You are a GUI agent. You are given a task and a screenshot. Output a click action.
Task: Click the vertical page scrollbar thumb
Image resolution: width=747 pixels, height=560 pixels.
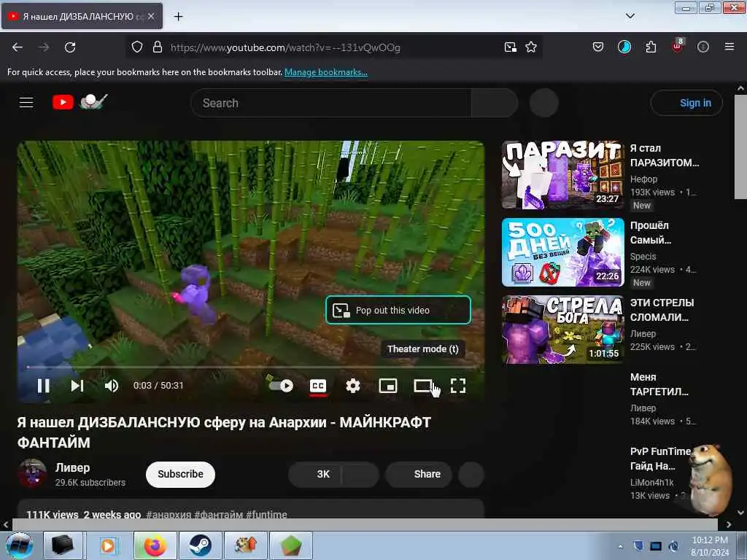740,147
